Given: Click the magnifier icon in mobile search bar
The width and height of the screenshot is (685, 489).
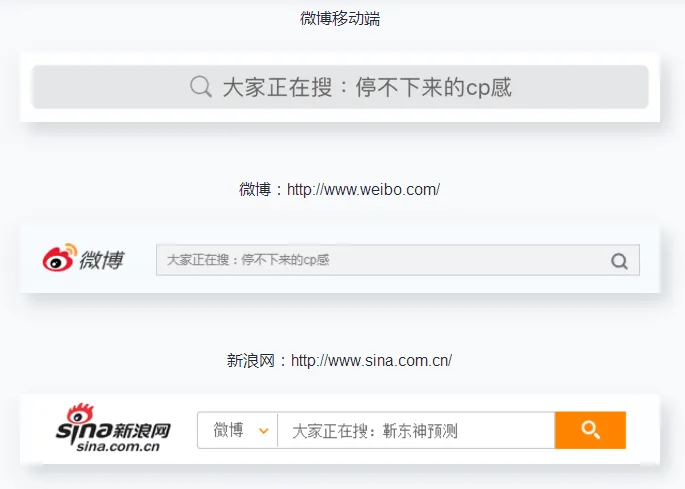Looking at the screenshot, I should coord(201,87).
